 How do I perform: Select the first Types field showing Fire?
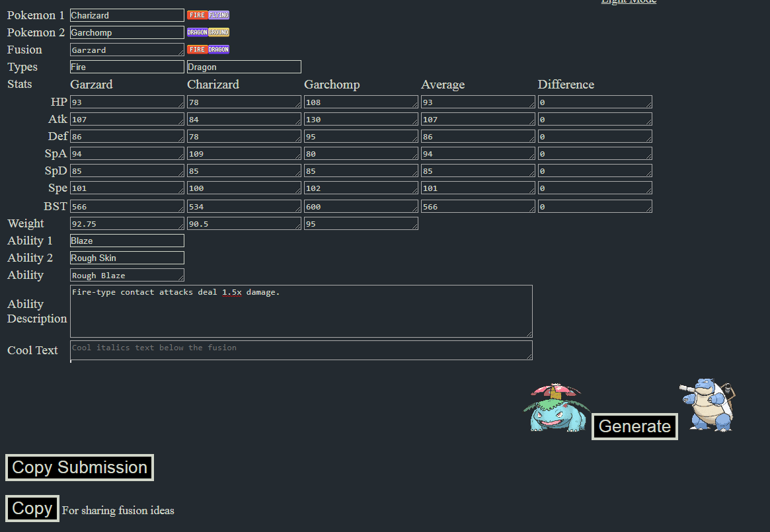(127, 67)
